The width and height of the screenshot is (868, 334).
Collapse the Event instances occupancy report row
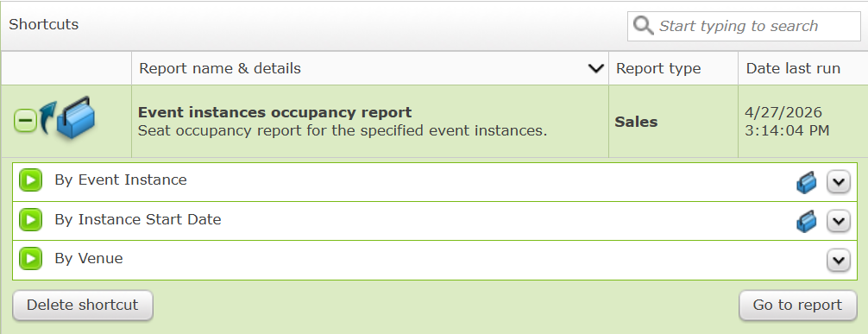[x=25, y=121]
